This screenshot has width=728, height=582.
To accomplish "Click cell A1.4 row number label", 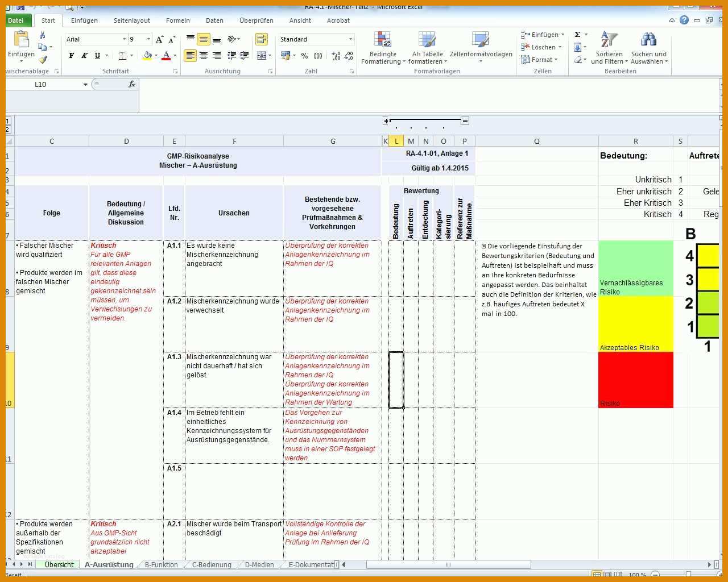I will pyautogui.click(x=174, y=413).
